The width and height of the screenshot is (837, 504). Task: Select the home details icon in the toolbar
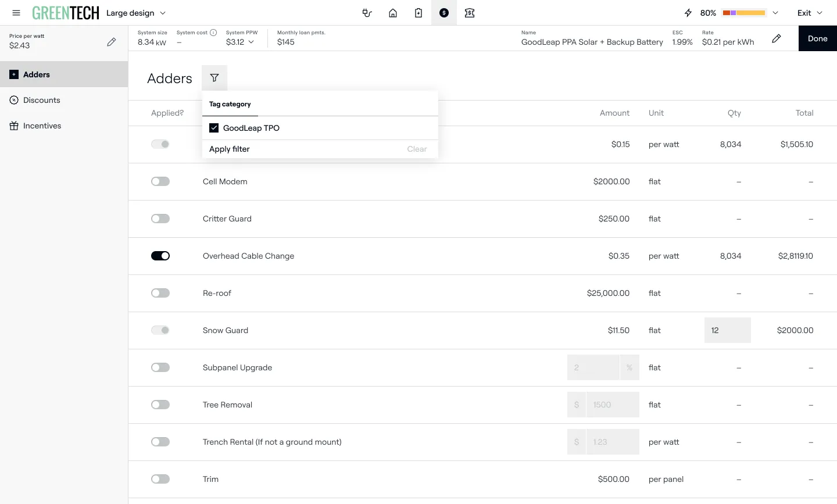coord(393,12)
